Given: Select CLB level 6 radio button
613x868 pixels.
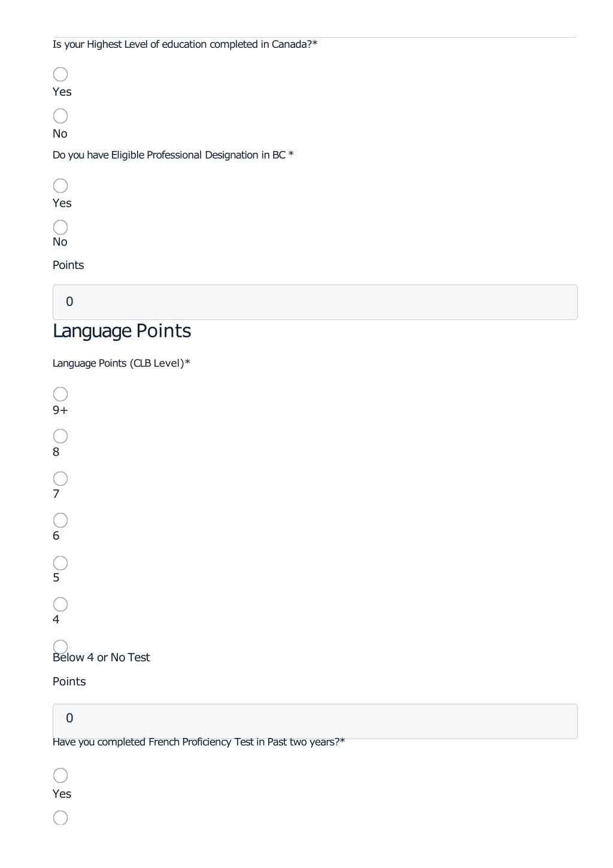Looking at the screenshot, I should [x=60, y=520].
